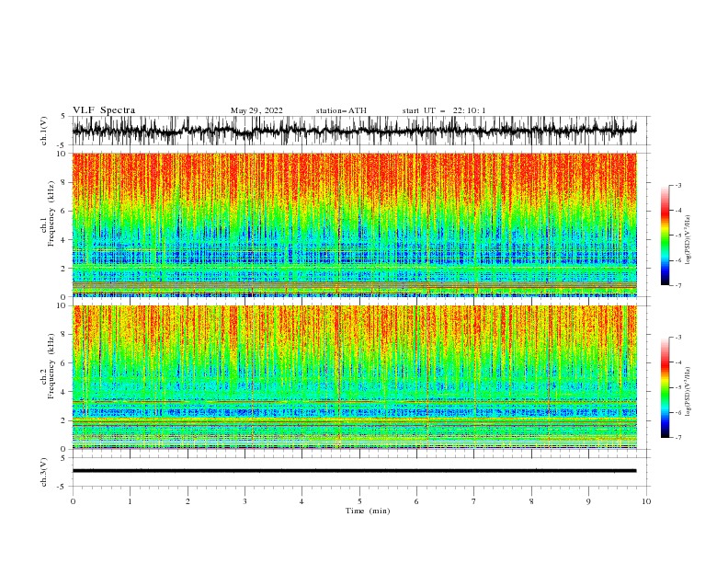Click the ch.1 voltage waveform trace
The image size is (728, 563).
[354, 131]
